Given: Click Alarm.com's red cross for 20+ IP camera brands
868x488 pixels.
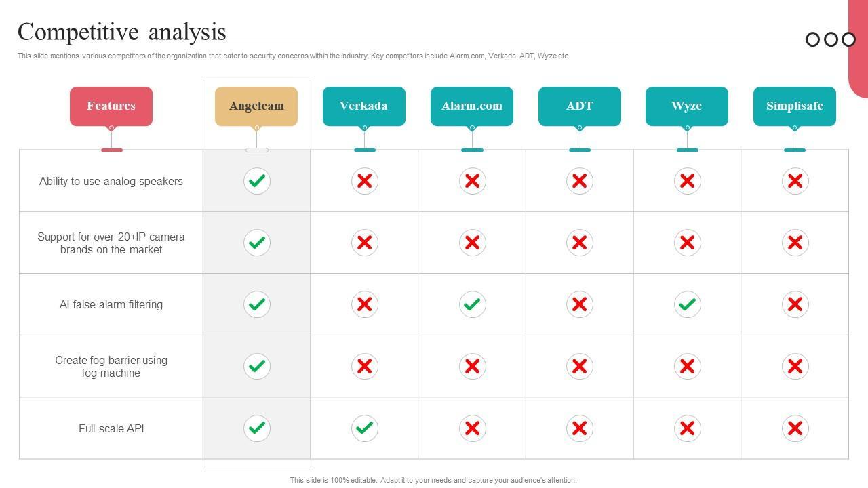Looking at the screenshot, I should coord(472,243).
